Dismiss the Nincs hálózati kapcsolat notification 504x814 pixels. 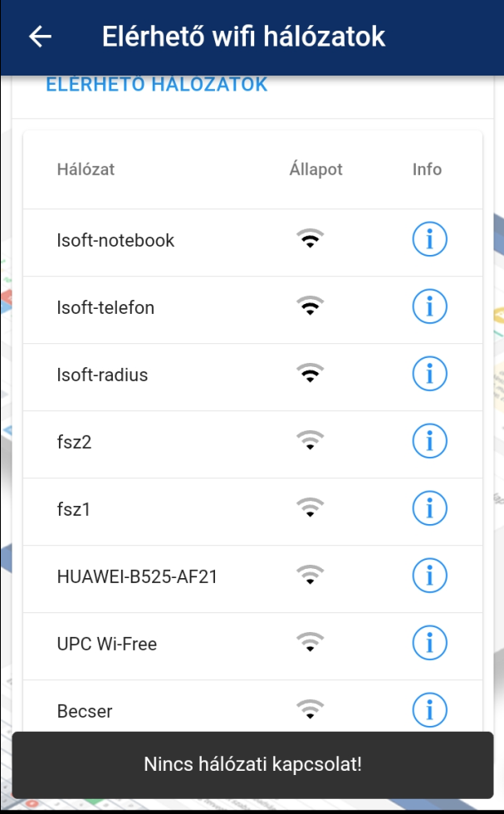pyautogui.click(x=252, y=764)
